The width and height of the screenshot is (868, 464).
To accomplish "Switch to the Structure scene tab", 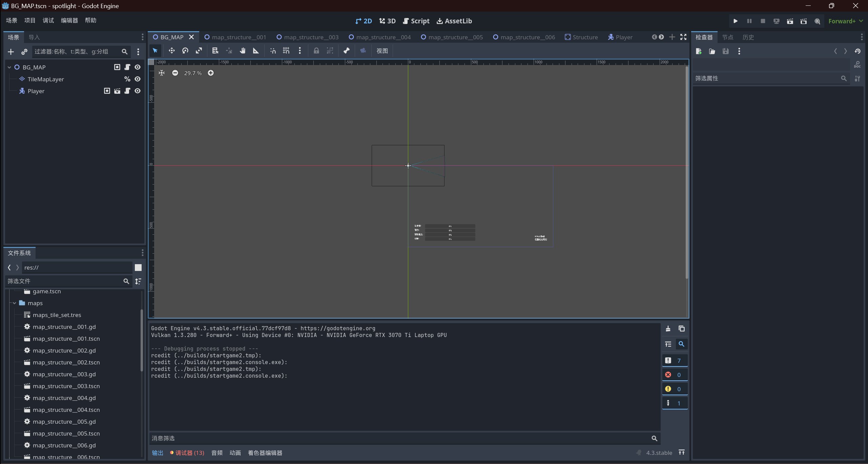I will pyautogui.click(x=581, y=37).
